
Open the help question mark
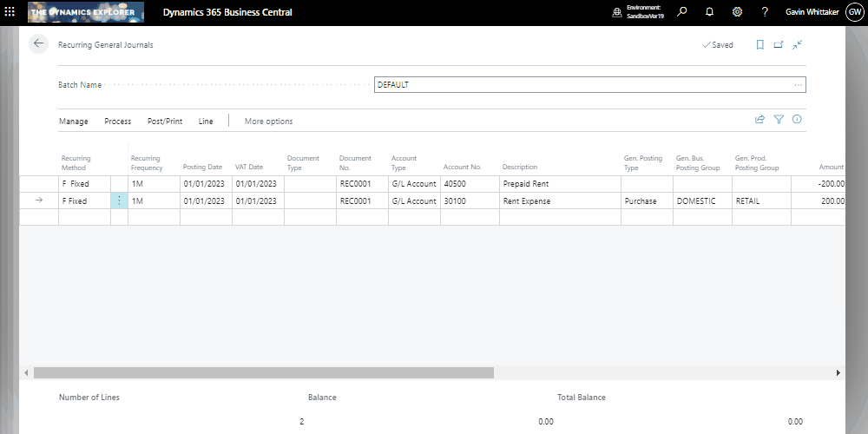coord(765,12)
